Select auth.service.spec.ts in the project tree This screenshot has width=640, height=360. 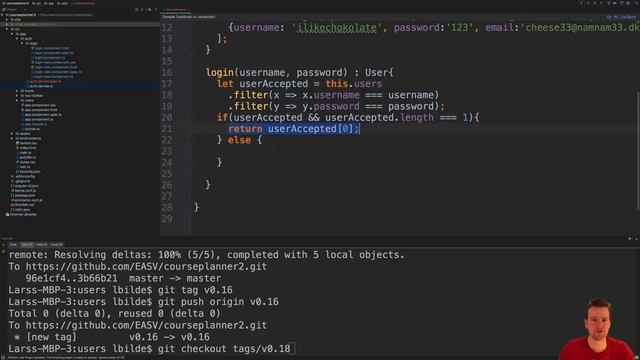pyautogui.click(x=45, y=82)
